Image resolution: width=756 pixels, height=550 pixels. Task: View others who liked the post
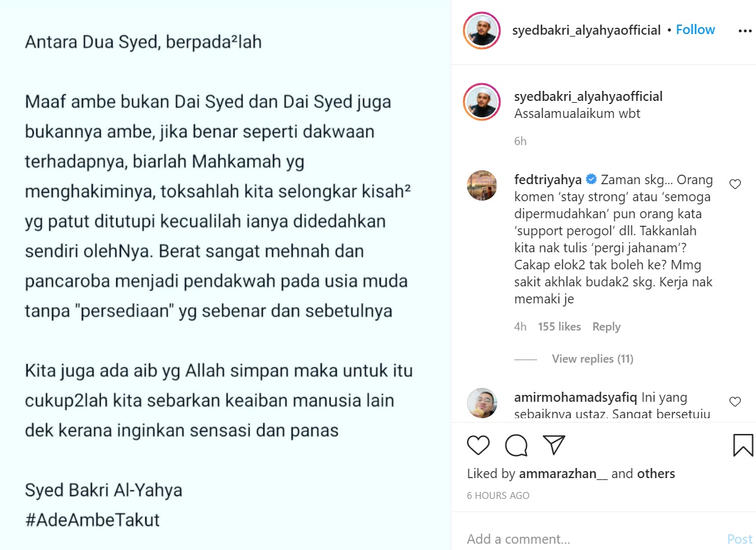tap(656, 474)
